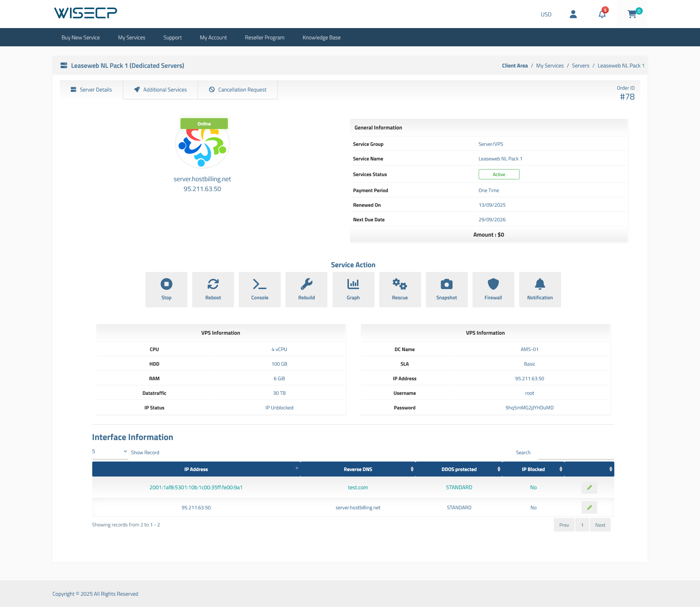This screenshot has height=607, width=700.
Task: Switch to the Additional Services tab
Action: [x=160, y=90]
